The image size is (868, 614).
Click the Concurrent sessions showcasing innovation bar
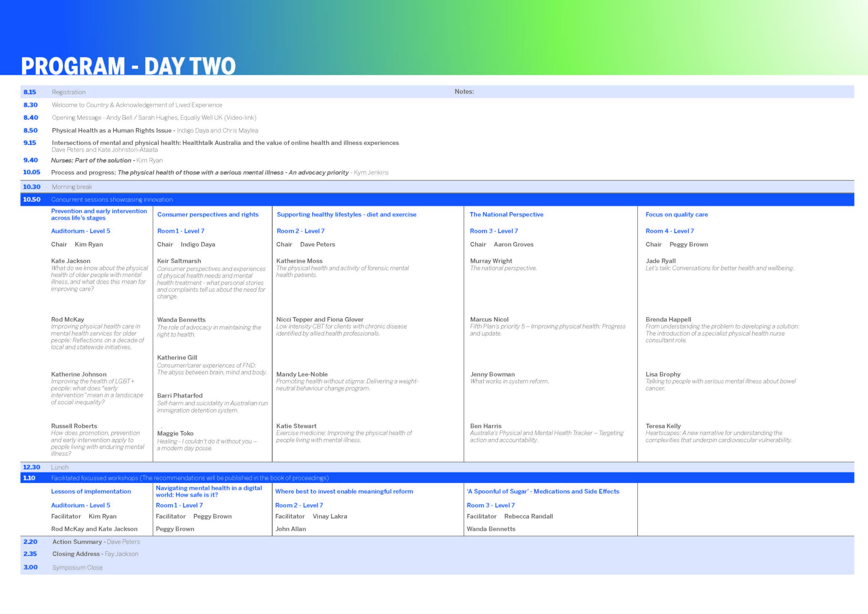tap(112, 199)
